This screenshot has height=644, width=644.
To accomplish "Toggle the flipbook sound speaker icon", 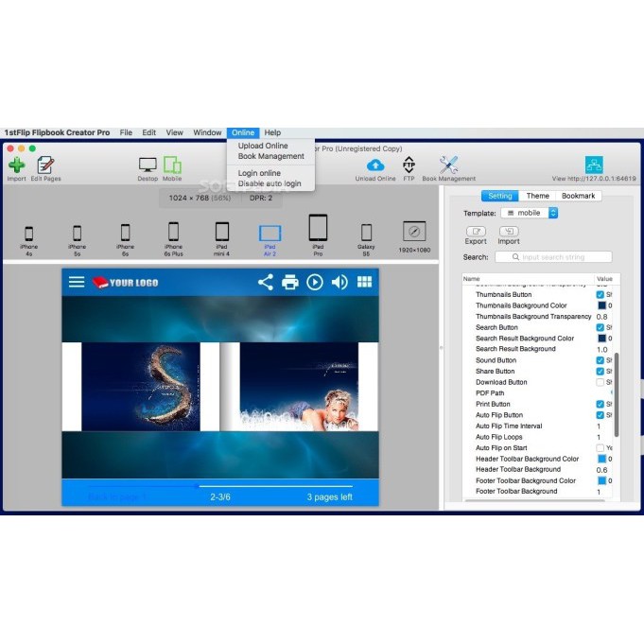I will 339,282.
